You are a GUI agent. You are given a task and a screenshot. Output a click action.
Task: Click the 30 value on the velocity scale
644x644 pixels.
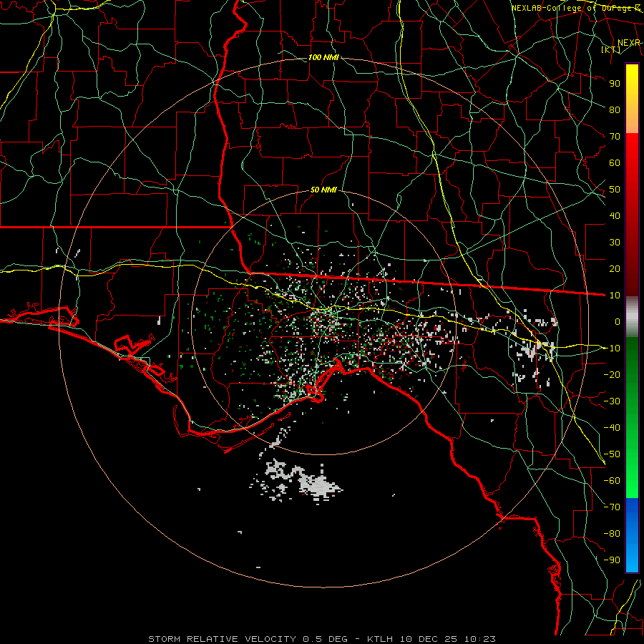pyautogui.click(x=615, y=243)
